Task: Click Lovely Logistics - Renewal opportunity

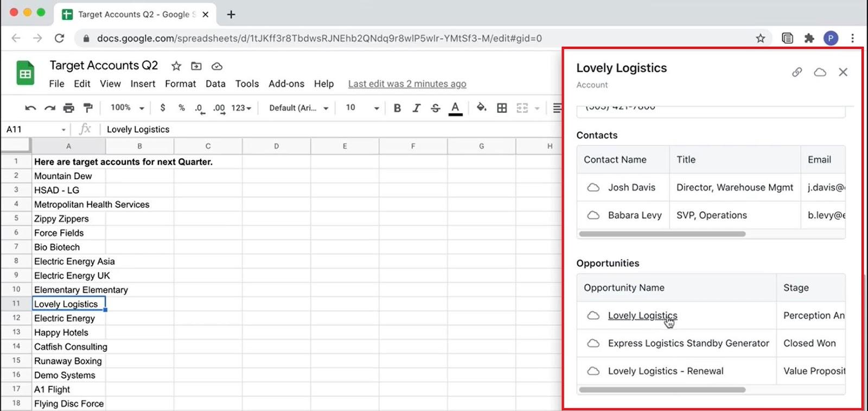Action: 666,371
